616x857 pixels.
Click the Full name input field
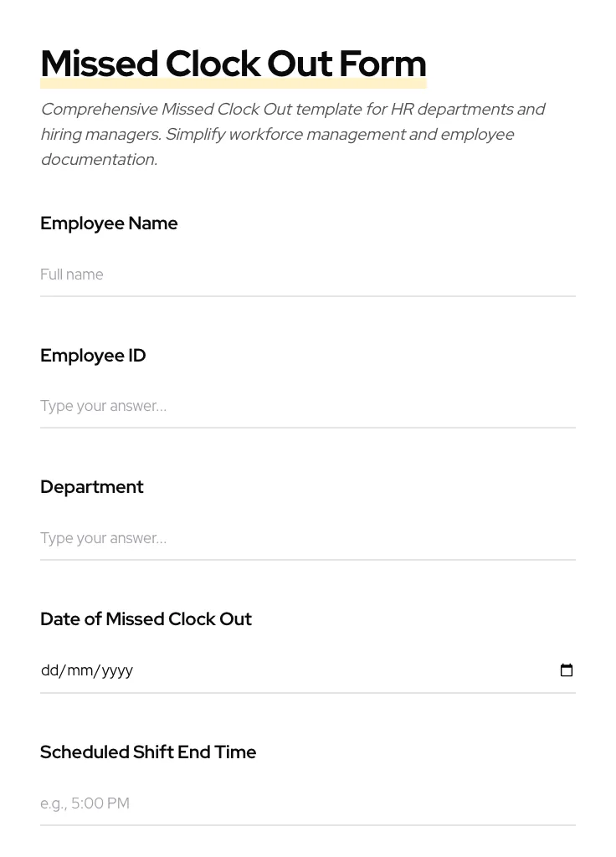click(307, 275)
